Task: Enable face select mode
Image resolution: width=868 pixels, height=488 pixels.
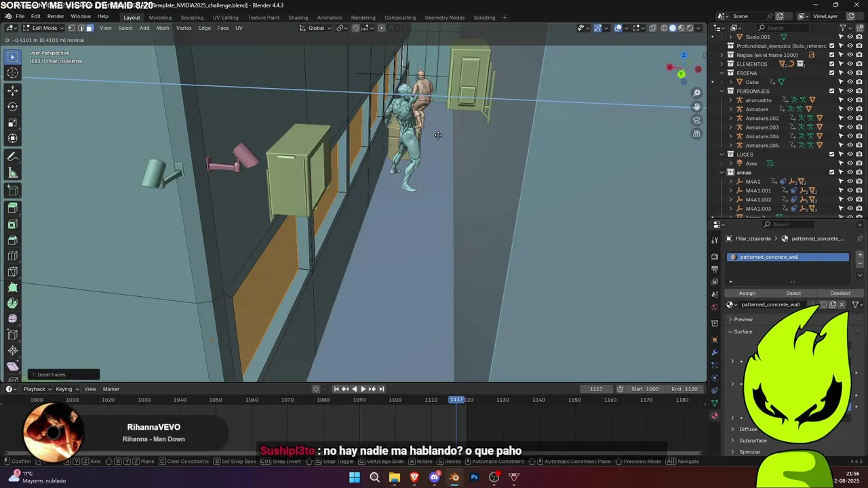Action: [x=89, y=28]
